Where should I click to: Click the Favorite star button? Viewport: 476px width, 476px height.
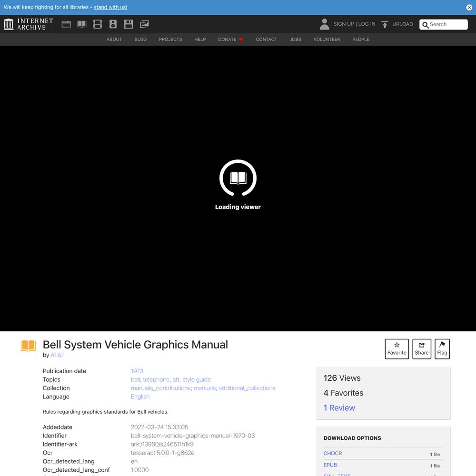(397, 349)
